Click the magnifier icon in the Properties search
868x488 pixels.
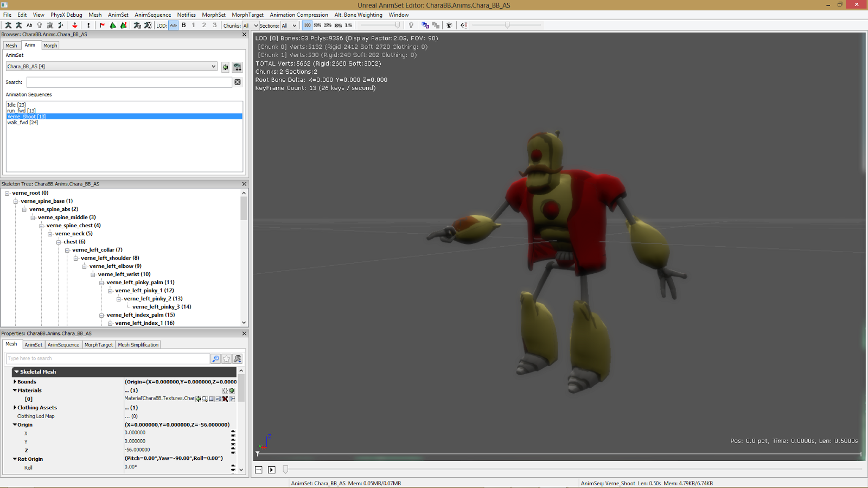click(x=215, y=359)
